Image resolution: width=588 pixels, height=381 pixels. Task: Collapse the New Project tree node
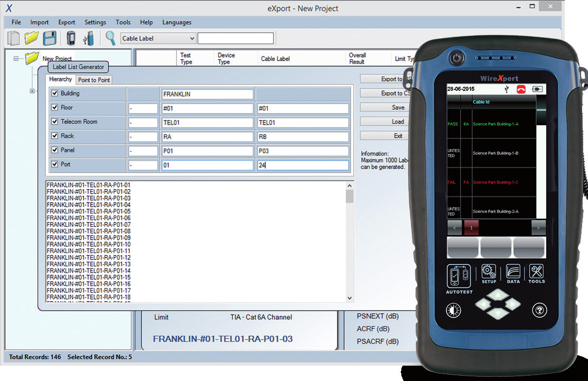tap(16, 59)
